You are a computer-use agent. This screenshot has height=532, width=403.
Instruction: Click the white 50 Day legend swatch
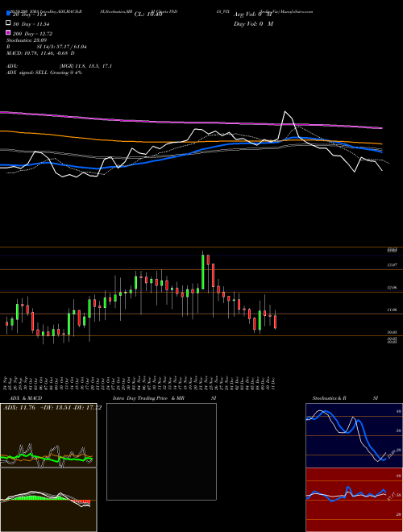(8, 23)
